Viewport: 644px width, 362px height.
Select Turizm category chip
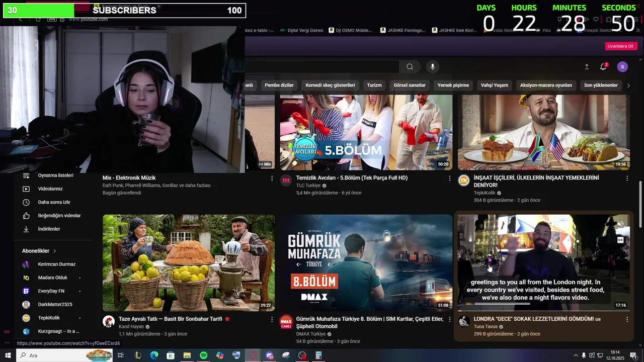click(x=374, y=85)
